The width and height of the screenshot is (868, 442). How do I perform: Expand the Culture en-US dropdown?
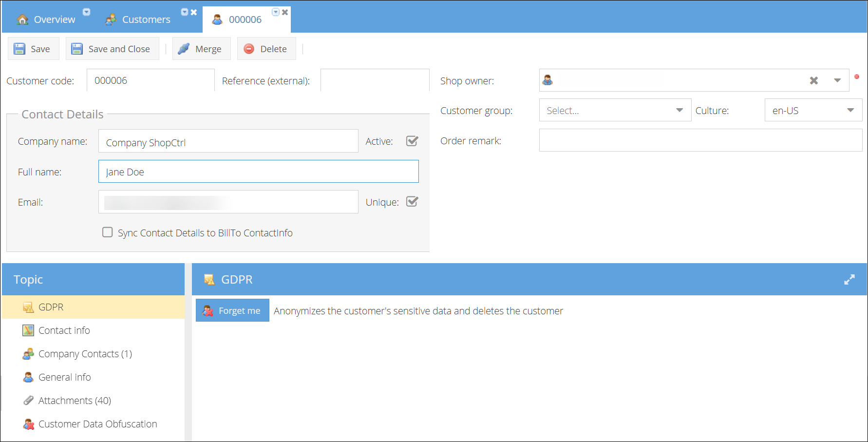point(850,110)
